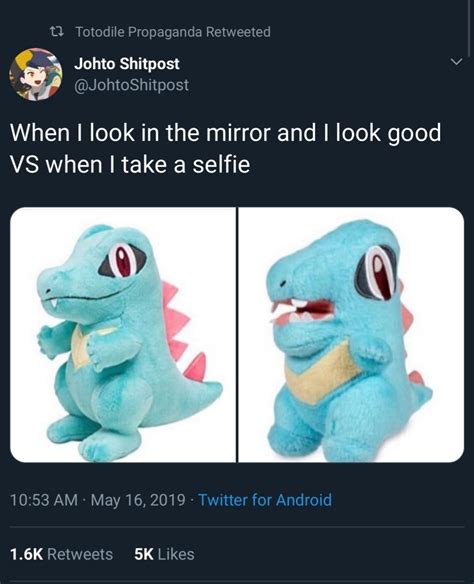Click the Twitter for Android link
The width and height of the screenshot is (474, 584).
265,500
